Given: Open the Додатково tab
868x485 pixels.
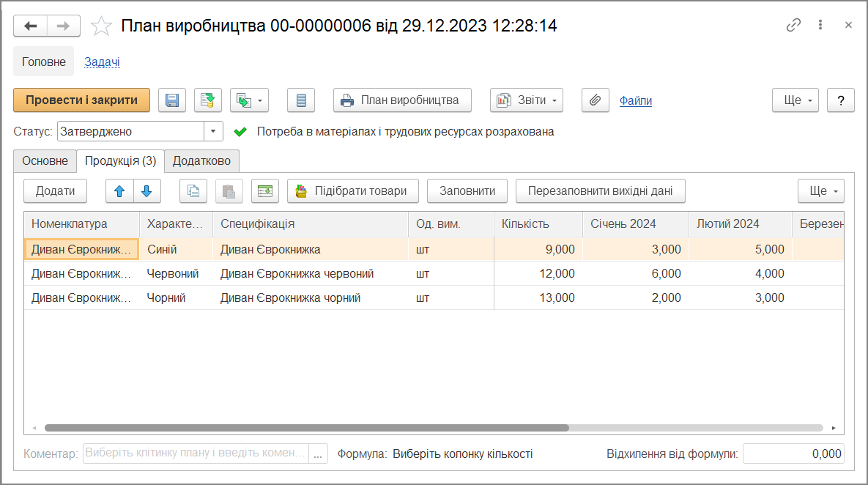Looking at the screenshot, I should [201, 161].
